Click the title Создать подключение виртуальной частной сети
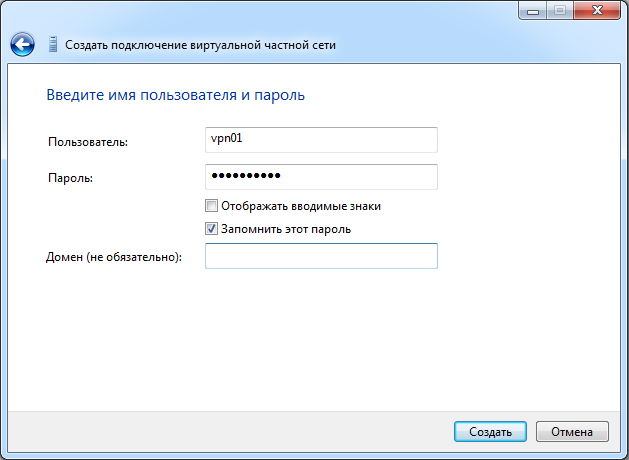Viewport: 629px width, 460px height. pyautogui.click(x=201, y=45)
